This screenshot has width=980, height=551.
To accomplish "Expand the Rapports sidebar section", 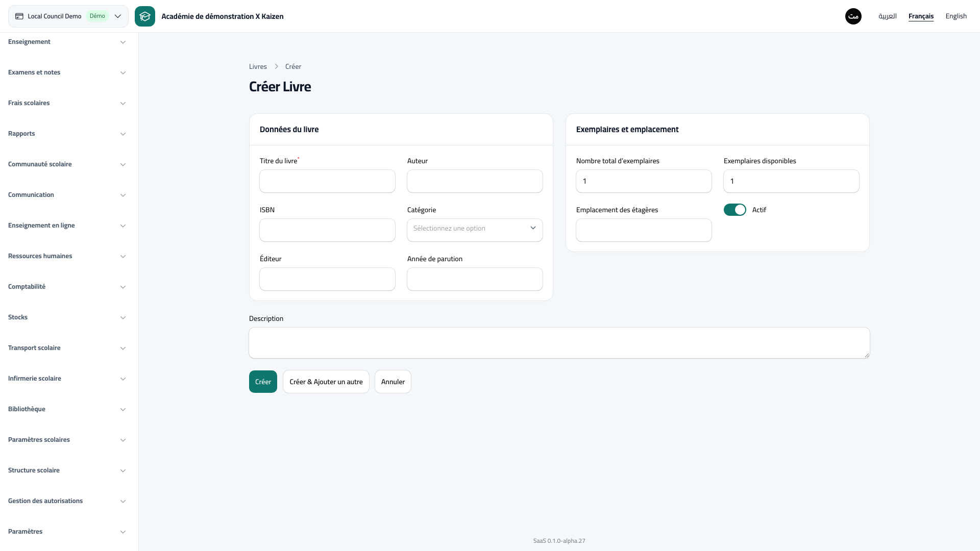I will click(x=67, y=134).
